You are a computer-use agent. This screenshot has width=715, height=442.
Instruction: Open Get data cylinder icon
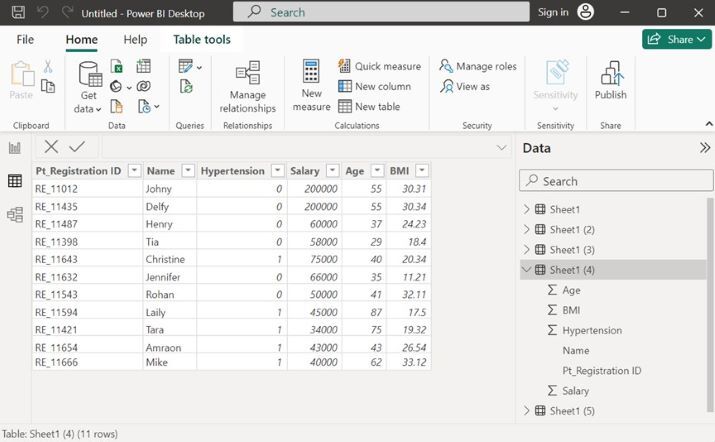[89, 75]
